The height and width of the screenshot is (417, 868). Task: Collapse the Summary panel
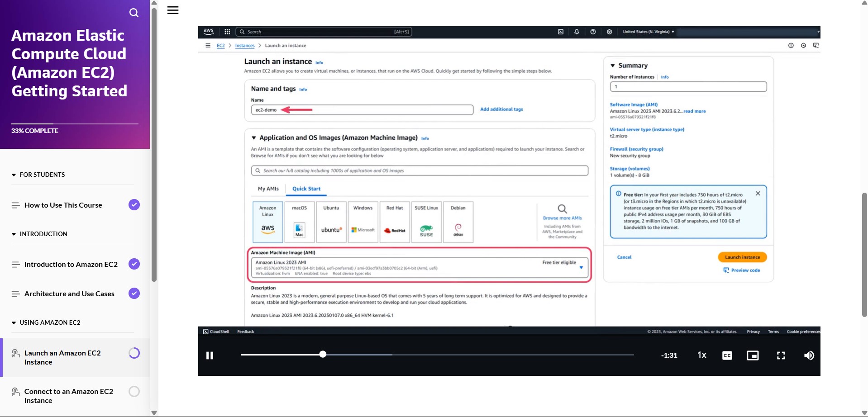point(613,66)
